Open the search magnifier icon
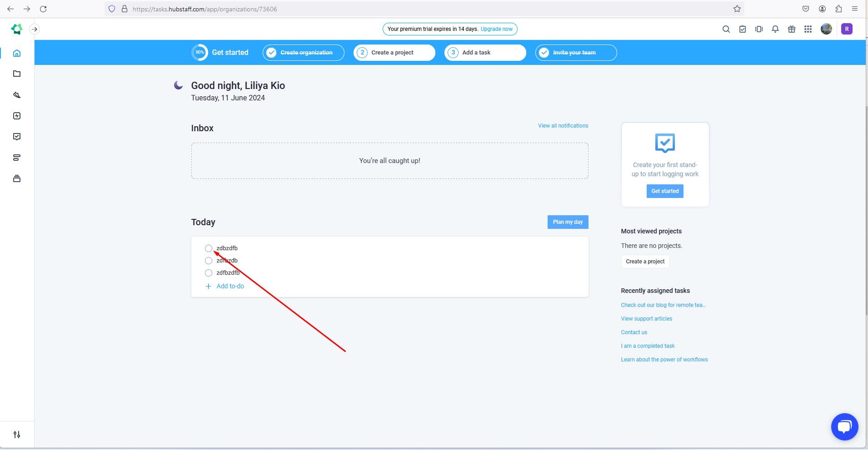868x450 pixels. point(726,29)
